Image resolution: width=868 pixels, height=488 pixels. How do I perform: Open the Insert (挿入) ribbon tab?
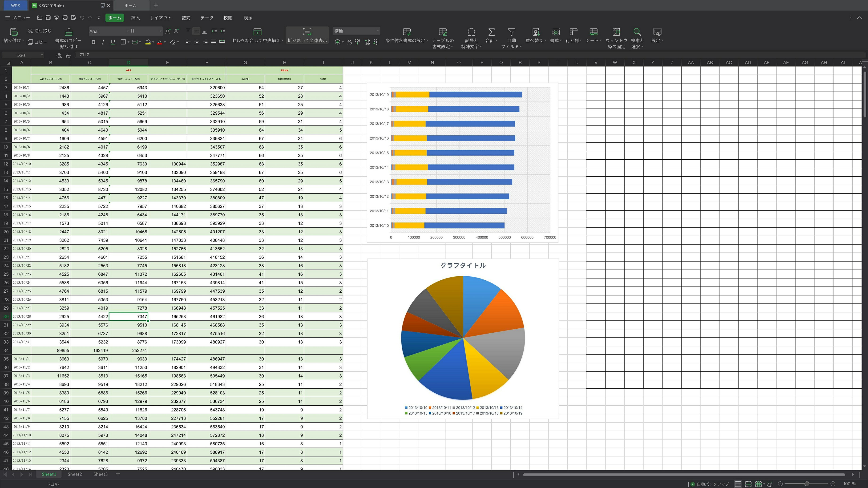pos(135,17)
